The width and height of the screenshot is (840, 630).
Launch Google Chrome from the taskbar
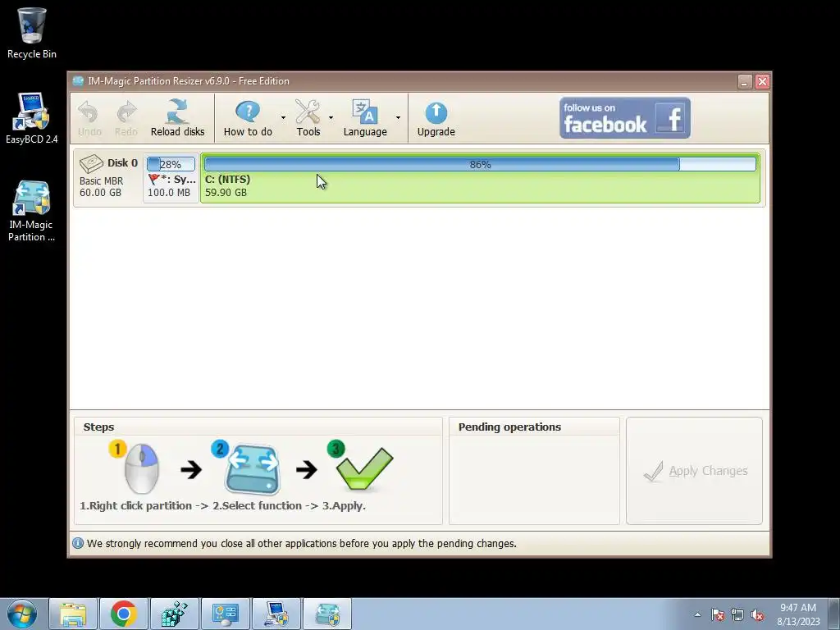124,614
